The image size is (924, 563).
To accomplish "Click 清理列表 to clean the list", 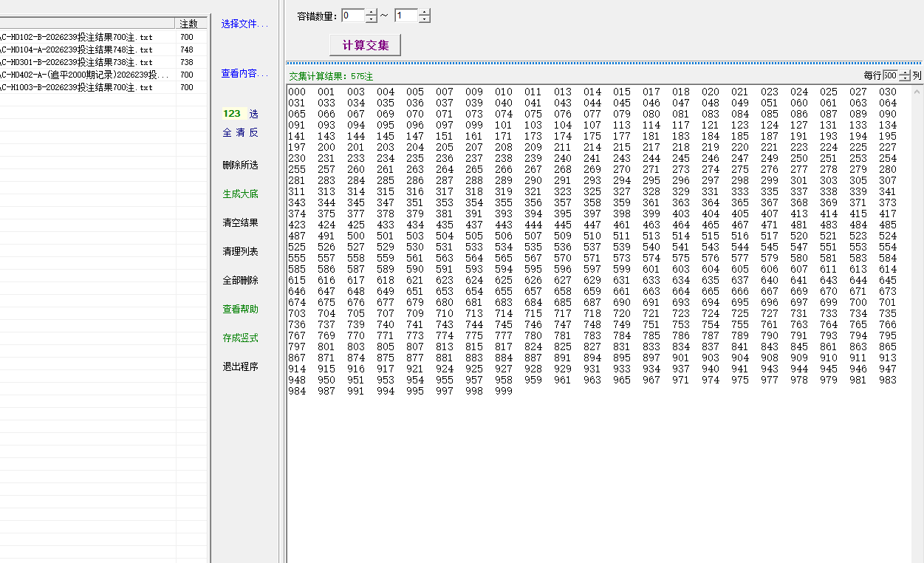I will [241, 251].
